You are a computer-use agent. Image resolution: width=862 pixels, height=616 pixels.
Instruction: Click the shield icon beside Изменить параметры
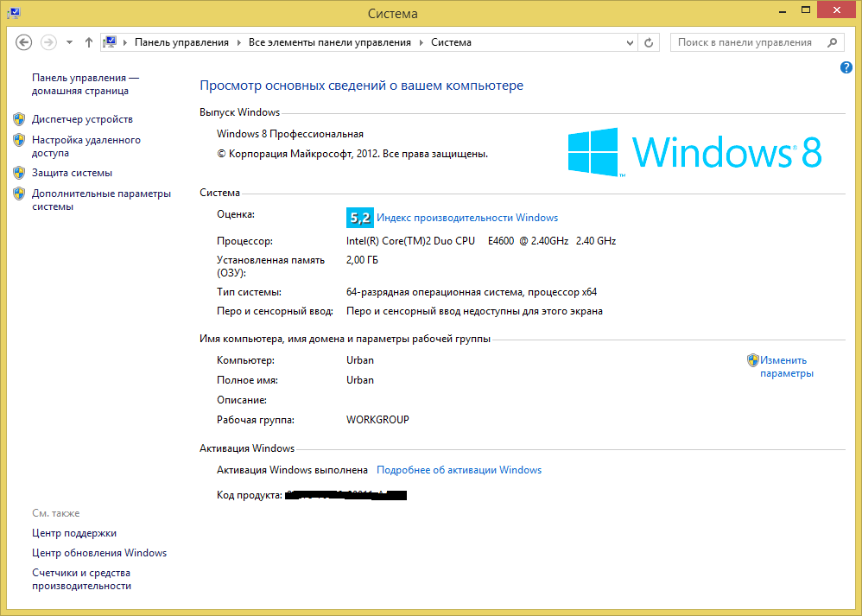pos(752,361)
